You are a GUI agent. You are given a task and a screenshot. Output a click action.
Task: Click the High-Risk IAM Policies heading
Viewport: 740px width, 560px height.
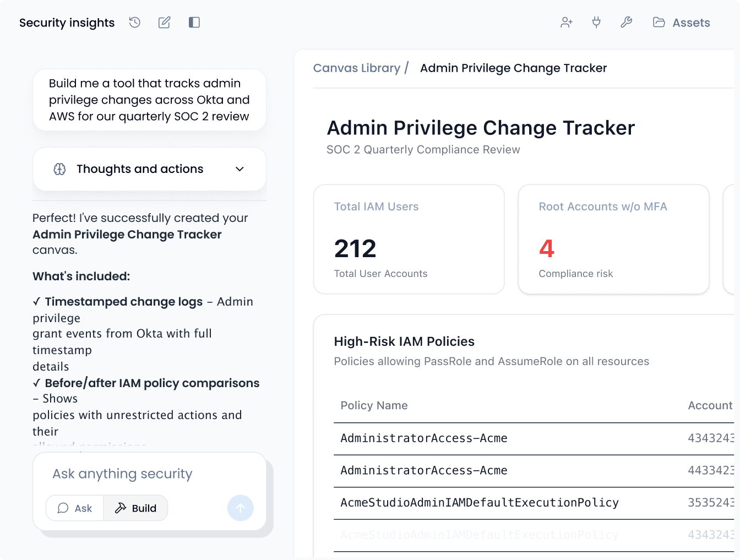[x=404, y=341]
